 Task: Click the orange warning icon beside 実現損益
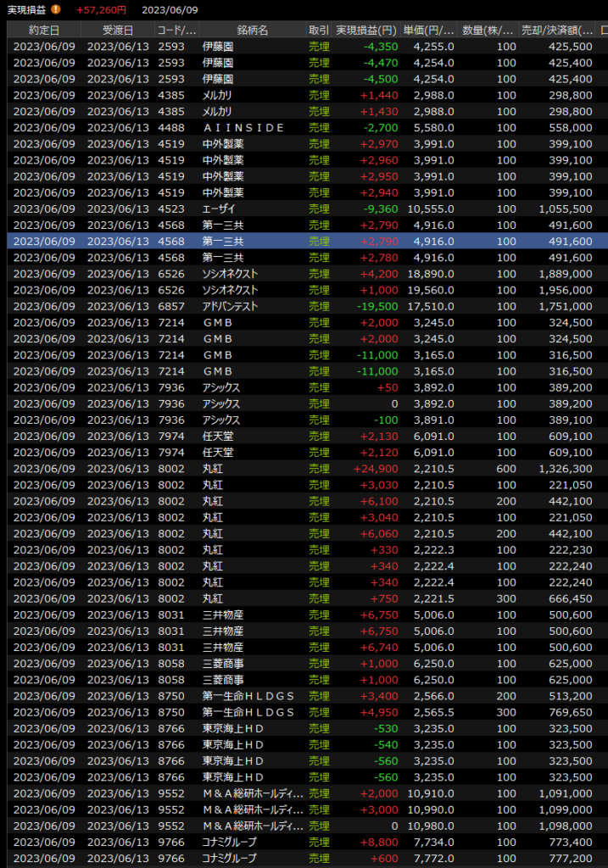[x=56, y=10]
